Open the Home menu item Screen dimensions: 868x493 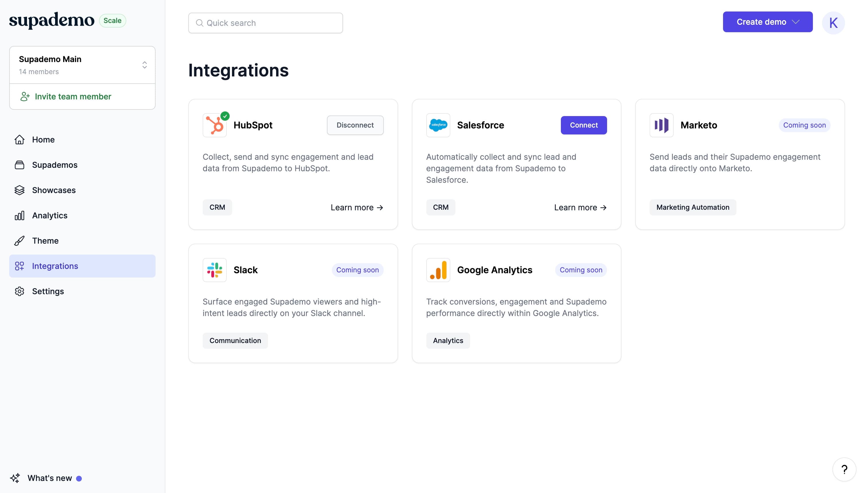(x=82, y=140)
